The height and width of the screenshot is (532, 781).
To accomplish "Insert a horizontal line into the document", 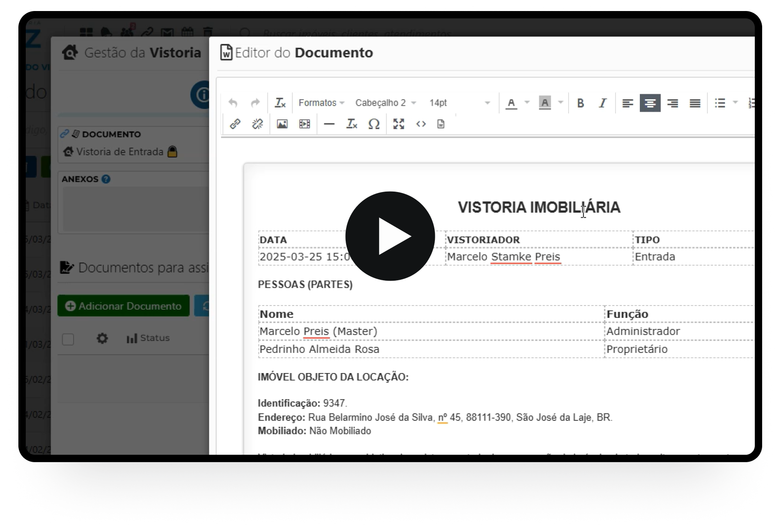I will click(329, 124).
